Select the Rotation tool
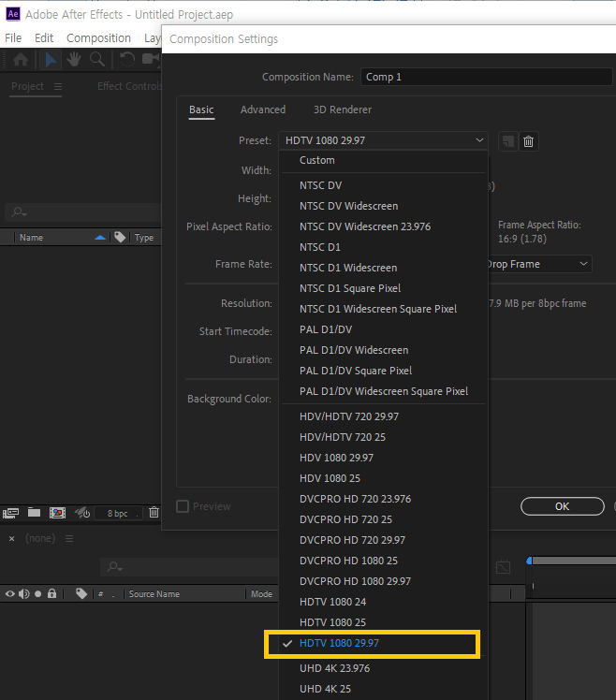Screen dimensions: 616x700 point(127,59)
